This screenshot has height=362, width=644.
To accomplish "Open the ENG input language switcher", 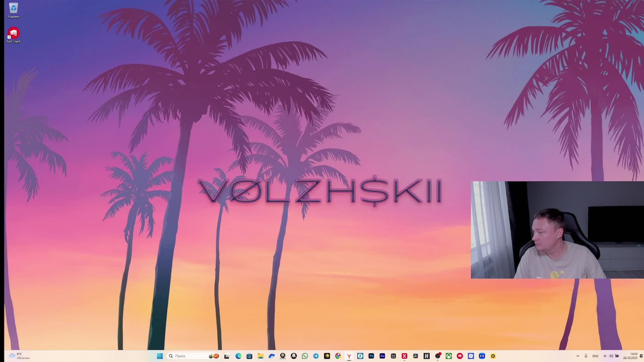I will click(595, 356).
